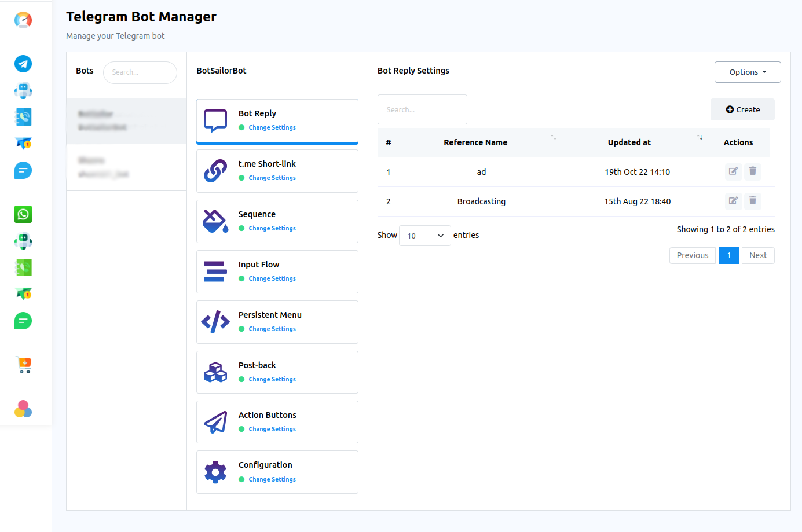Screen dimensions: 802x532
Task: Open the green chat bubble sidebar icon
Action: click(23, 321)
